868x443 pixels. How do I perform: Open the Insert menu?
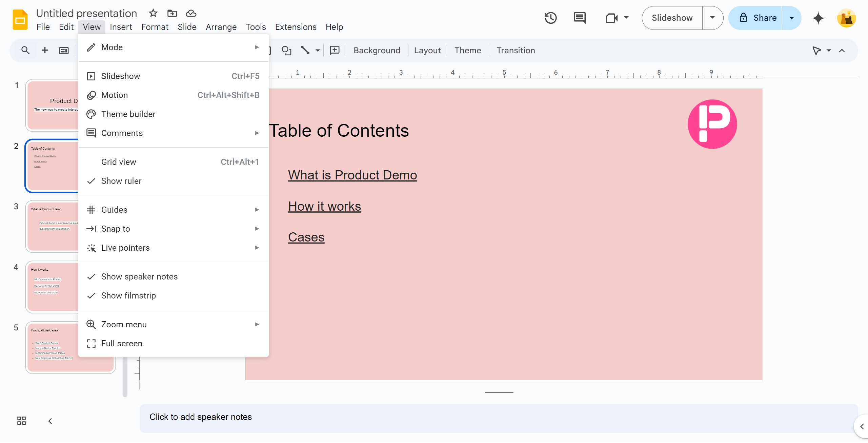121,27
